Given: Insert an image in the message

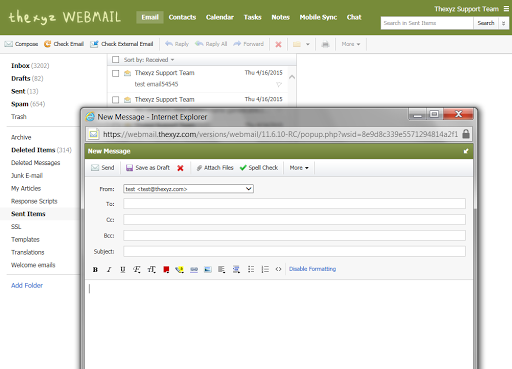Looking at the screenshot, I should click(208, 269).
